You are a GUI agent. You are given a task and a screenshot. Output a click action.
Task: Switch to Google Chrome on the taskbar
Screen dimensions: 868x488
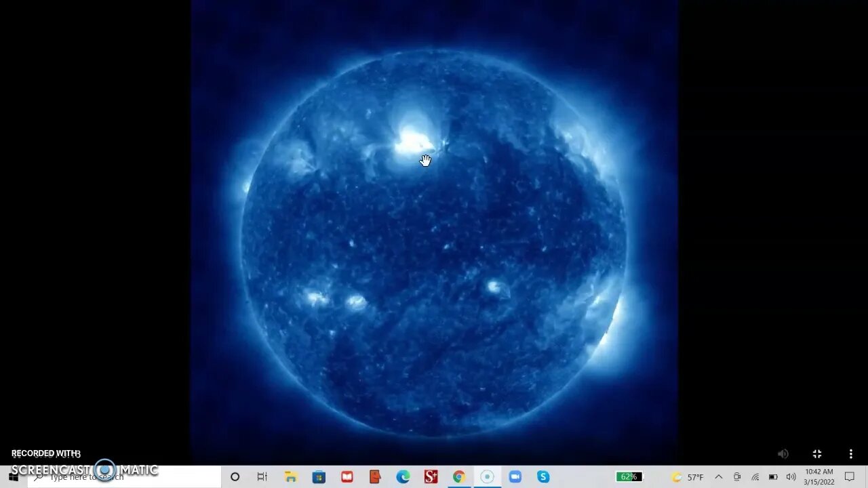pyautogui.click(x=459, y=477)
